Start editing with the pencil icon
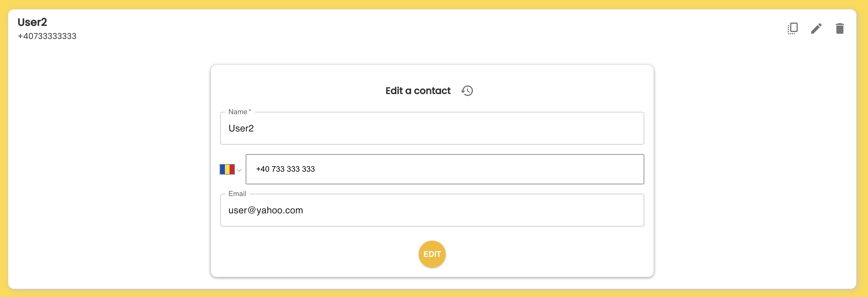This screenshot has width=868, height=297. click(x=816, y=29)
